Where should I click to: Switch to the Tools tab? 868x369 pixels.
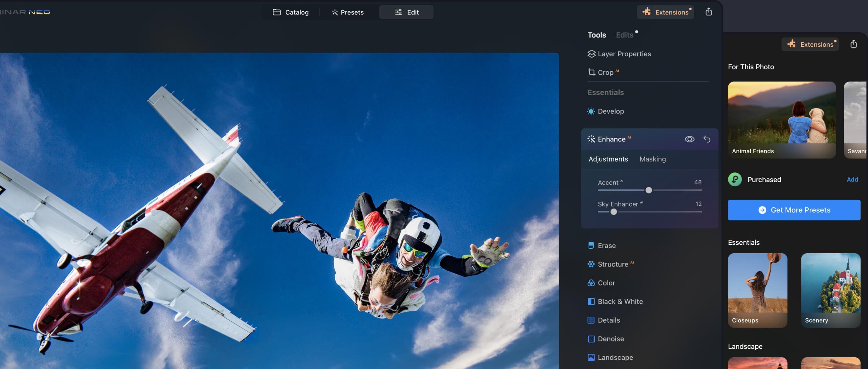596,35
